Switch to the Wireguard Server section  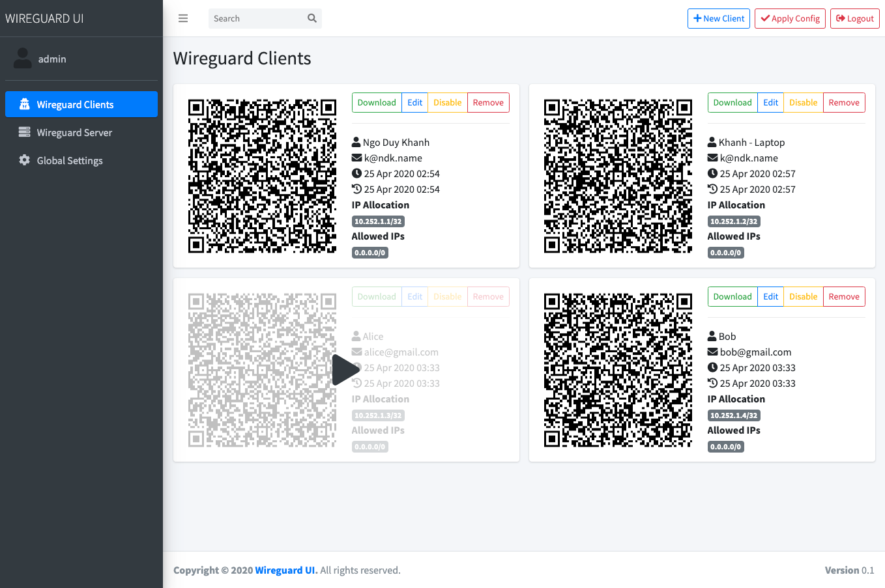click(73, 132)
